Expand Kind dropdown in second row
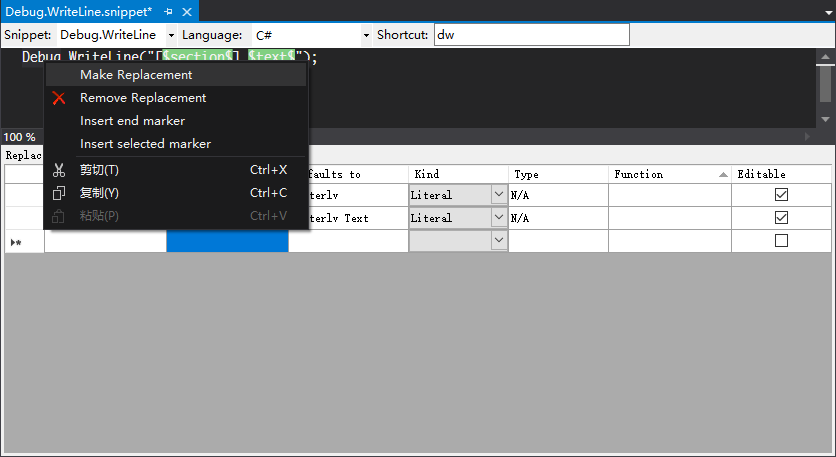 click(498, 217)
